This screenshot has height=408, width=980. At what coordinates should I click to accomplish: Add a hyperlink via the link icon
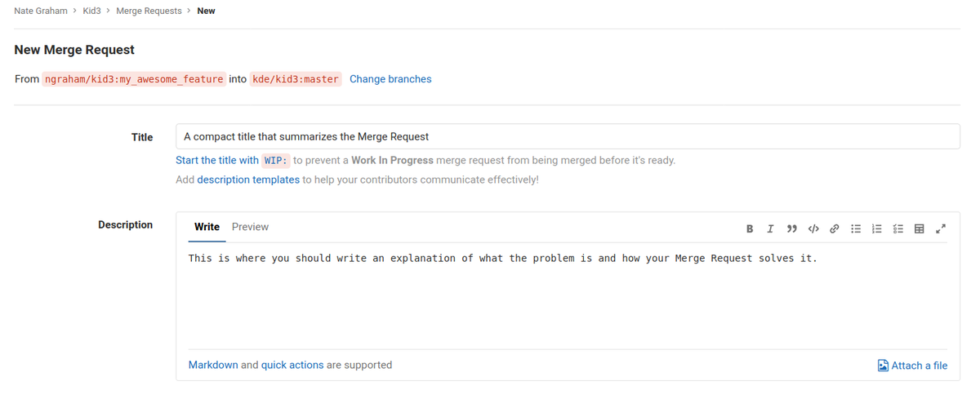tap(834, 229)
